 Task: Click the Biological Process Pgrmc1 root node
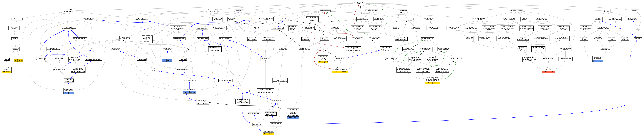(x=359, y=3)
